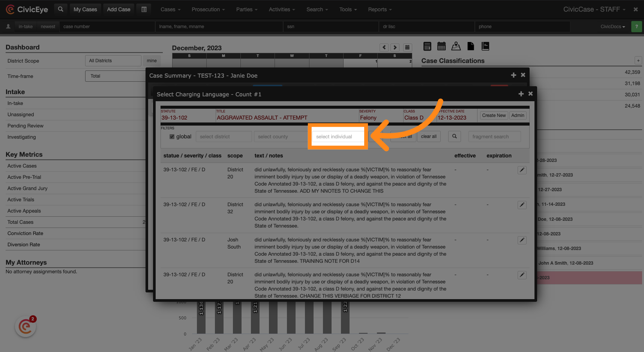Go to next calendar month

point(395,48)
